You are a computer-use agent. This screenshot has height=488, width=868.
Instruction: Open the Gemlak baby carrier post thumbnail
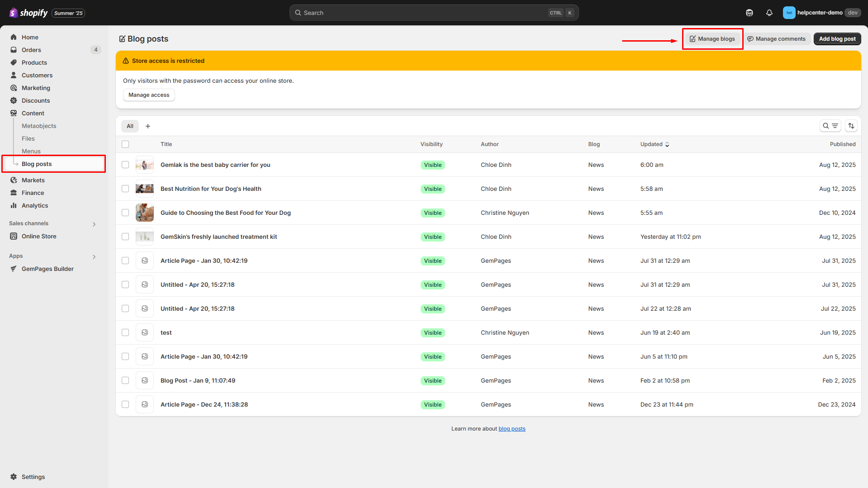click(145, 165)
